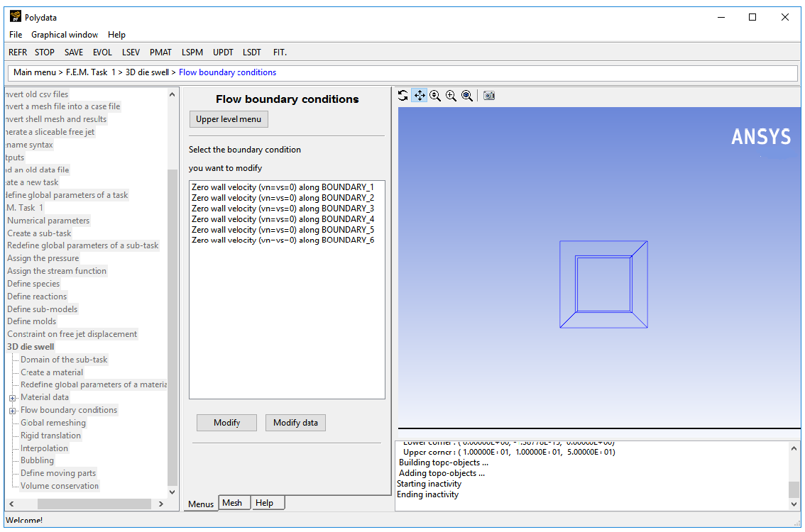Click the log panel's scroll-down arrow
This screenshot has width=805, height=532.
tap(794, 504)
